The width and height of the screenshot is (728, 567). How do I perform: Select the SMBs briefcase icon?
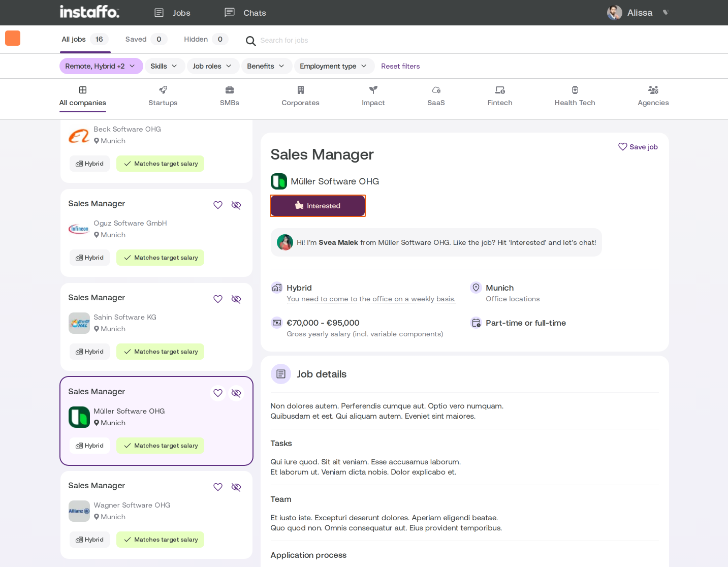pos(230,90)
